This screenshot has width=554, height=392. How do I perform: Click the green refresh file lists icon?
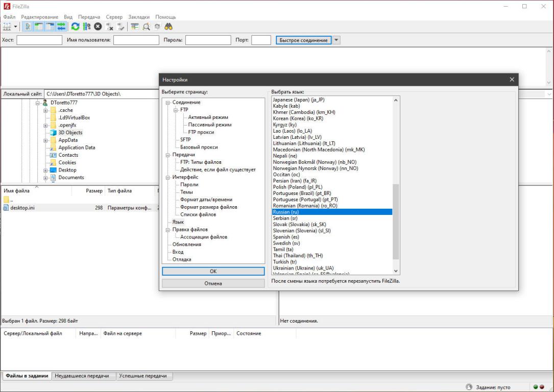(75, 27)
